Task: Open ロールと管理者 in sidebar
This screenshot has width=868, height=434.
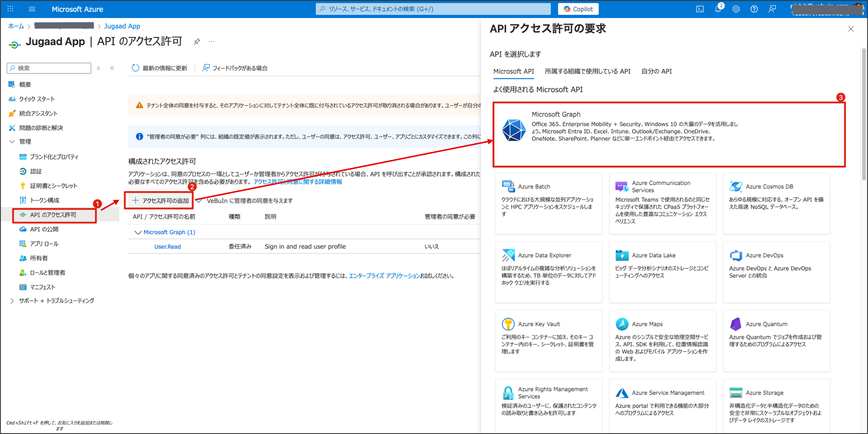Action: (x=47, y=273)
